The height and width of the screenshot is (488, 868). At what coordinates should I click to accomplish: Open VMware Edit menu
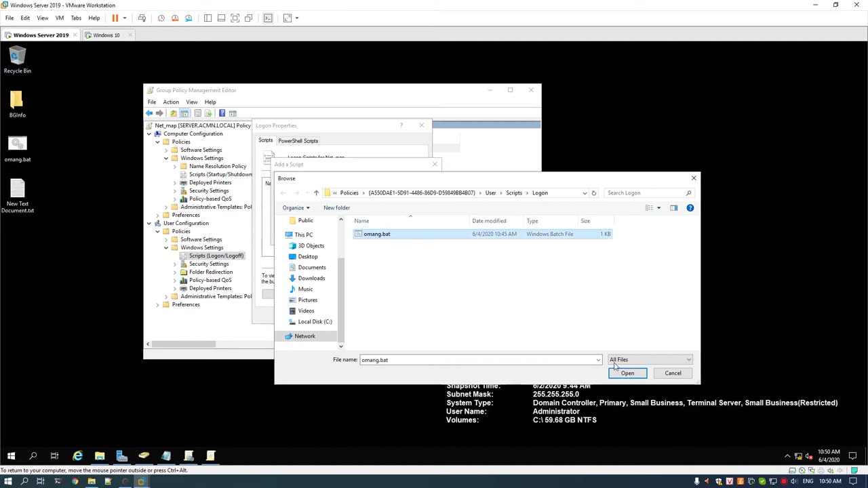coord(25,18)
